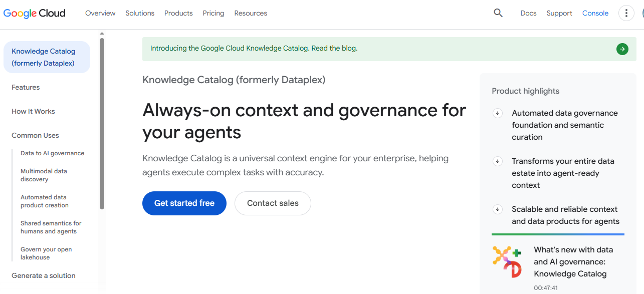
Task: Select Knowledge Catalog (formerly Dataplex) sidebar item
Action: (47, 57)
